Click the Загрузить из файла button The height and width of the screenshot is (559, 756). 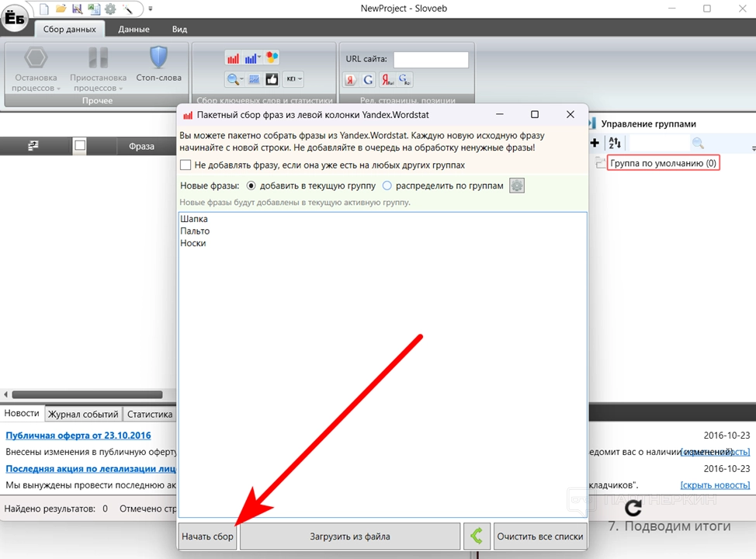click(350, 536)
